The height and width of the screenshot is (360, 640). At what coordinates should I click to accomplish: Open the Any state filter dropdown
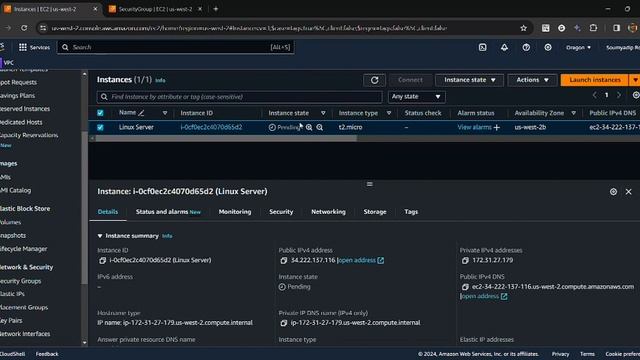416,97
